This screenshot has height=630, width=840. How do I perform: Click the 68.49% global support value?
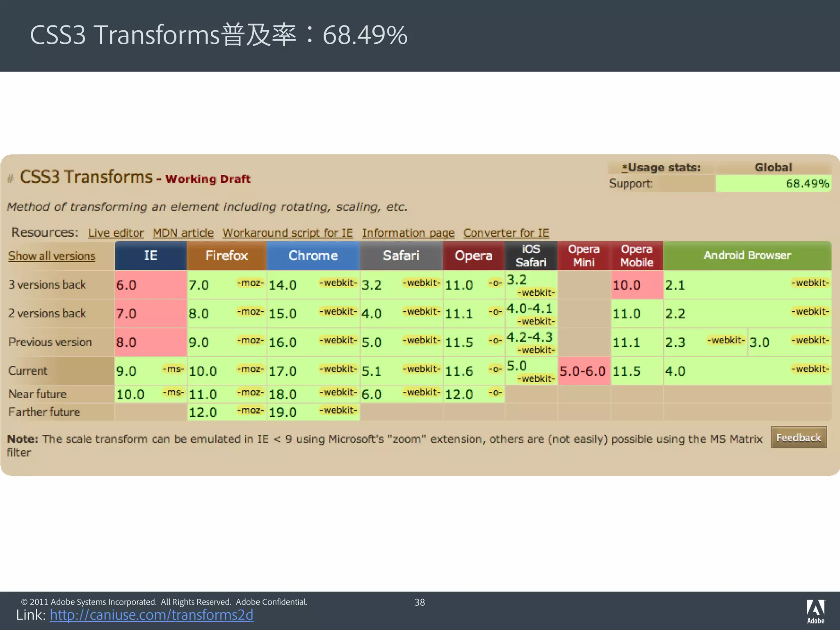pyautogui.click(x=774, y=183)
